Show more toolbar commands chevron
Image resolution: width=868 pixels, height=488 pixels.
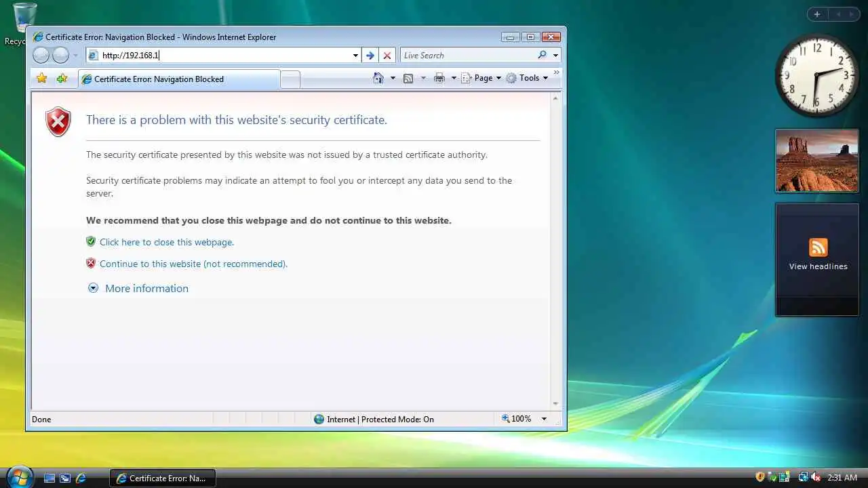point(557,72)
